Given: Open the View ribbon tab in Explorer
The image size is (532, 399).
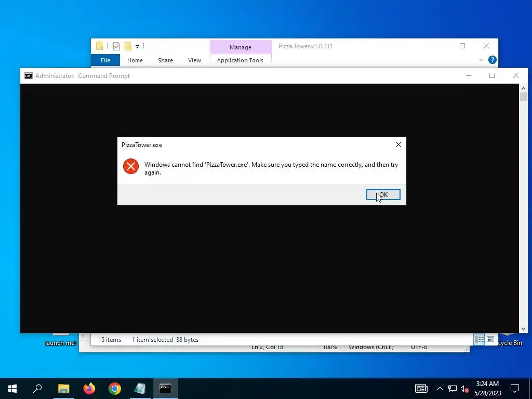Looking at the screenshot, I should click(194, 60).
